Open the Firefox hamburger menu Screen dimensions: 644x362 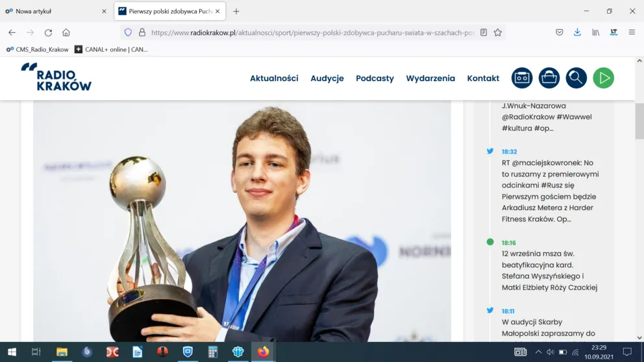click(632, 32)
